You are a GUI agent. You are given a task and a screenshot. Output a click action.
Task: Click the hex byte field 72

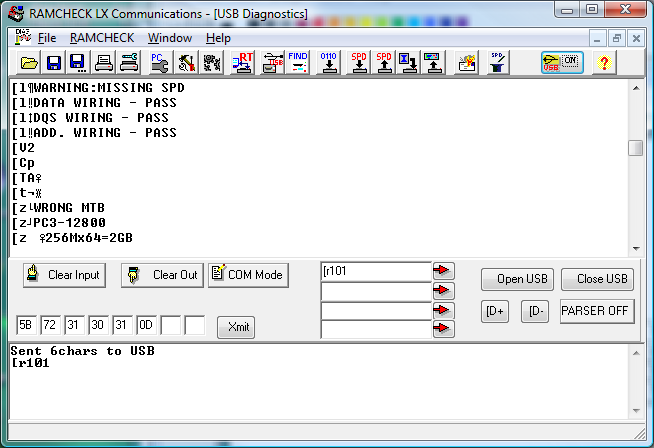point(50,325)
